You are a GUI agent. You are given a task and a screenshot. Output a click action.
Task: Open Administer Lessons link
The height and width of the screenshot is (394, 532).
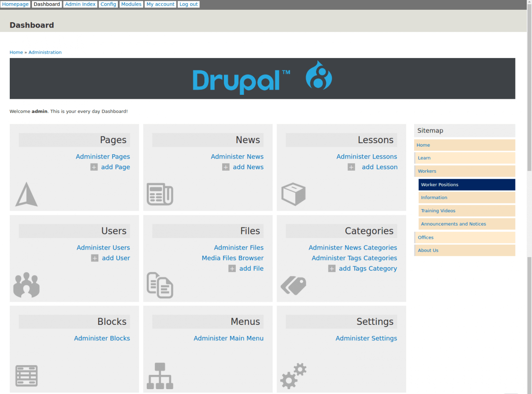(x=367, y=156)
